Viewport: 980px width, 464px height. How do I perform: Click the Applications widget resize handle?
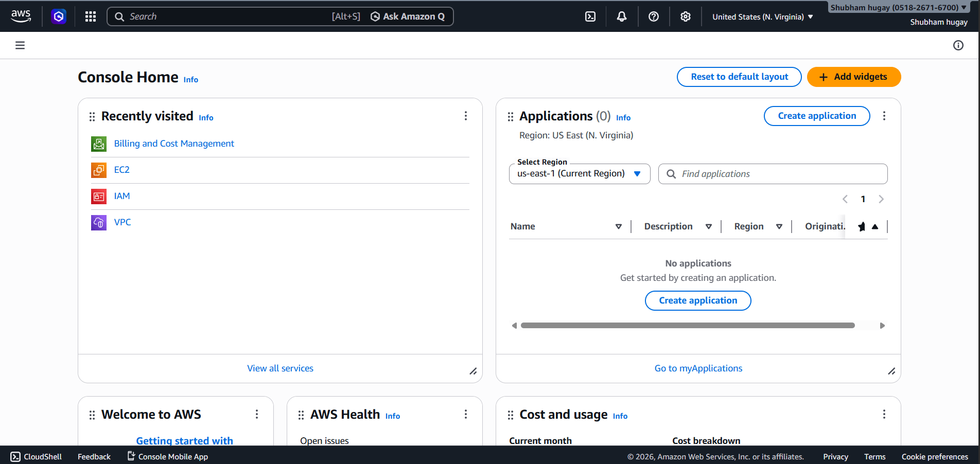point(891,371)
